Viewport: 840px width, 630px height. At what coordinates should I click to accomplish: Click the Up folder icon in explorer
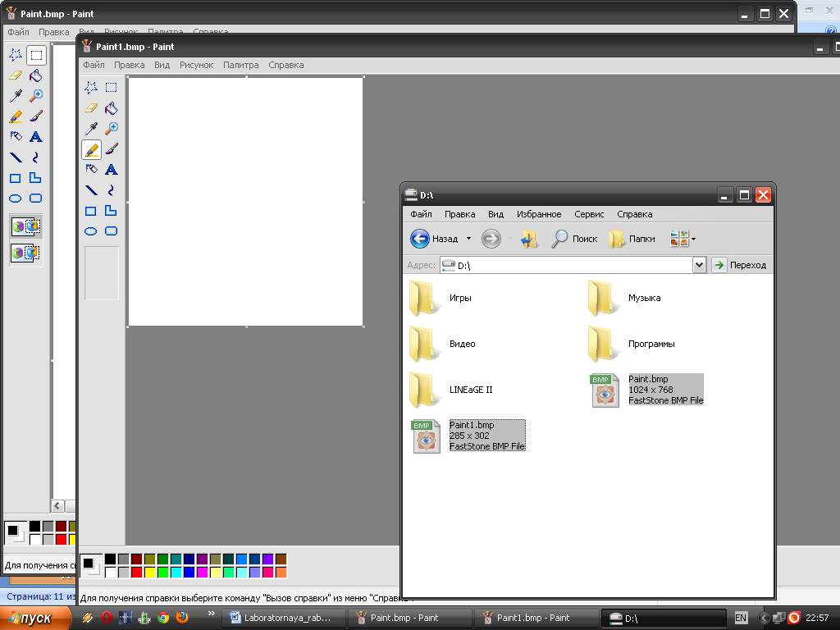pyautogui.click(x=529, y=239)
